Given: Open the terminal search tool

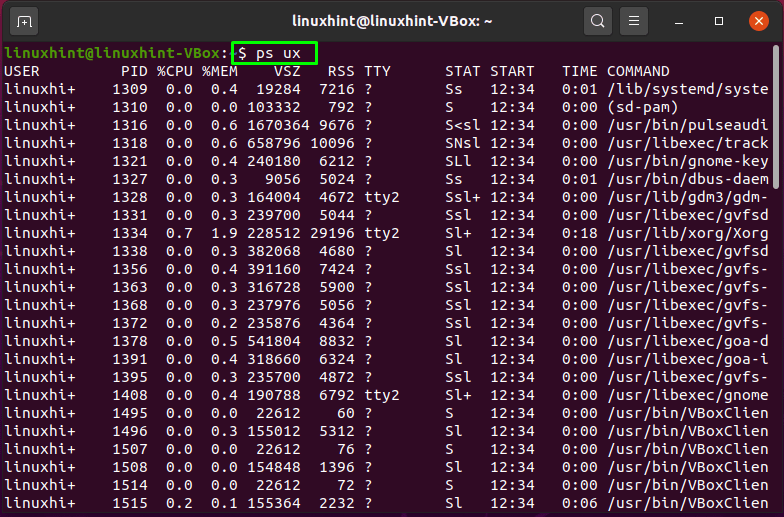Looking at the screenshot, I should (598, 21).
